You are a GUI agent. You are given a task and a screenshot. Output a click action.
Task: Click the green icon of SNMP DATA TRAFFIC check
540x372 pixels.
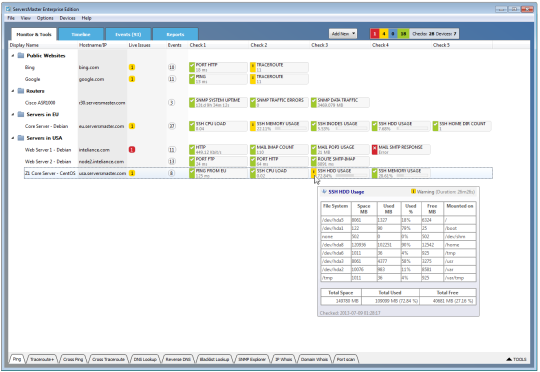pos(314,102)
